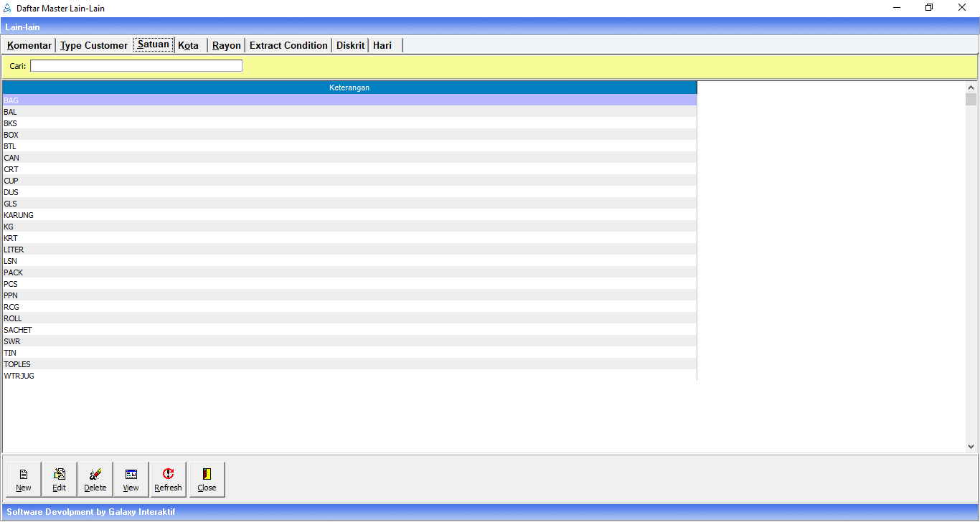Open the View icon button
The width and height of the screenshot is (980, 522).
point(131,480)
